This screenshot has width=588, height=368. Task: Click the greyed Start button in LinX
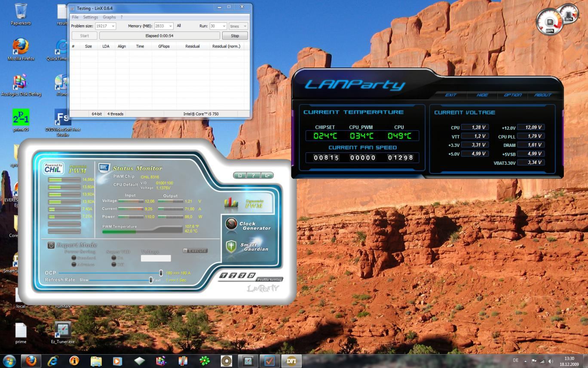(x=85, y=36)
